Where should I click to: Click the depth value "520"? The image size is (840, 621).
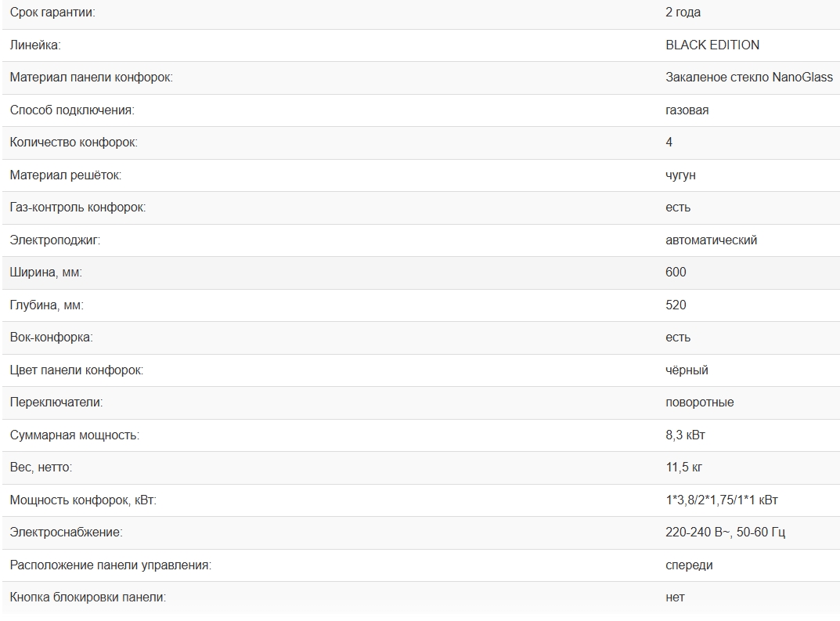676,305
